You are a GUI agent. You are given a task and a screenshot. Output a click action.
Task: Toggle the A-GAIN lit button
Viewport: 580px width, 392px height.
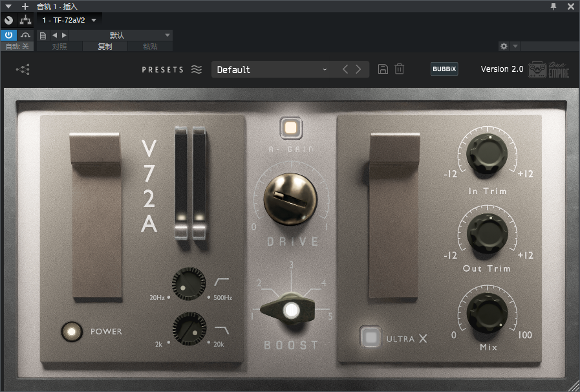pos(291,127)
